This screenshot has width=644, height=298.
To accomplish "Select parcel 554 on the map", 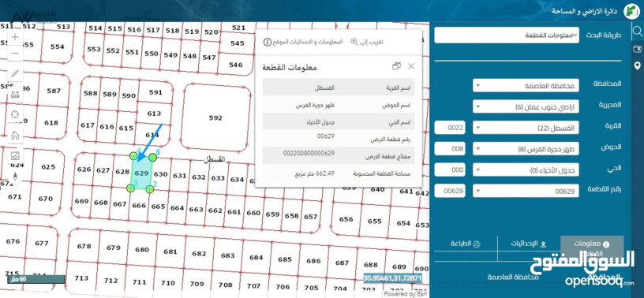I will click(x=57, y=47).
